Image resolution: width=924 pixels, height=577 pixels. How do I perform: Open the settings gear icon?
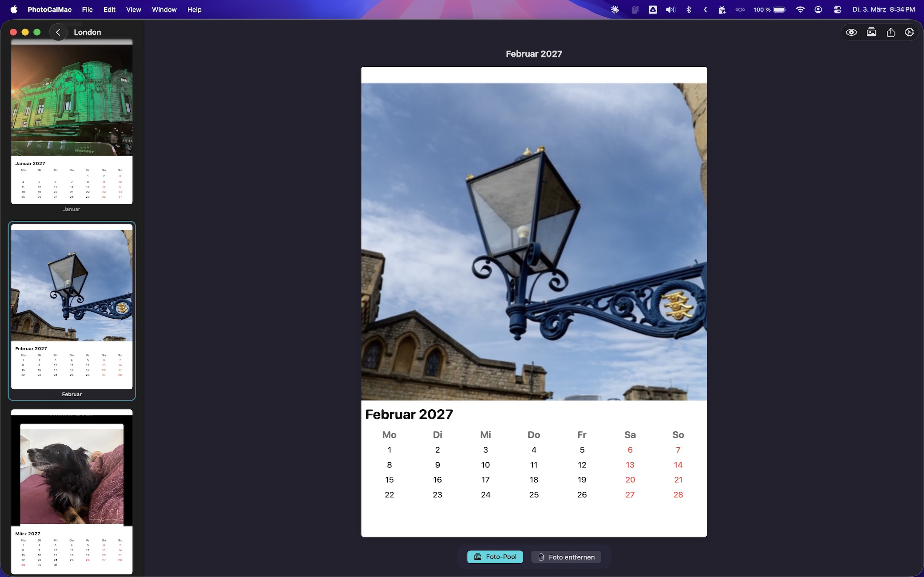pyautogui.click(x=909, y=32)
